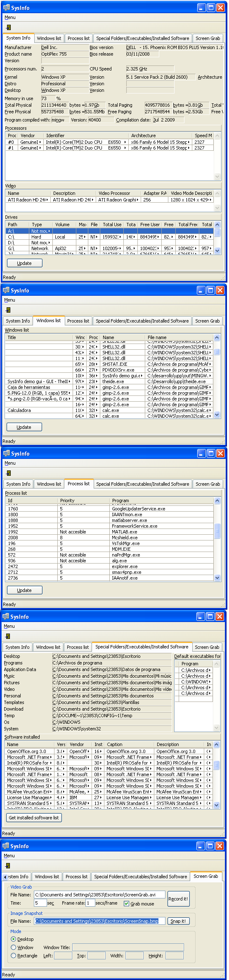
Task: Click Drives list scroll-up arrow in System Info window
Action: click(x=217, y=225)
